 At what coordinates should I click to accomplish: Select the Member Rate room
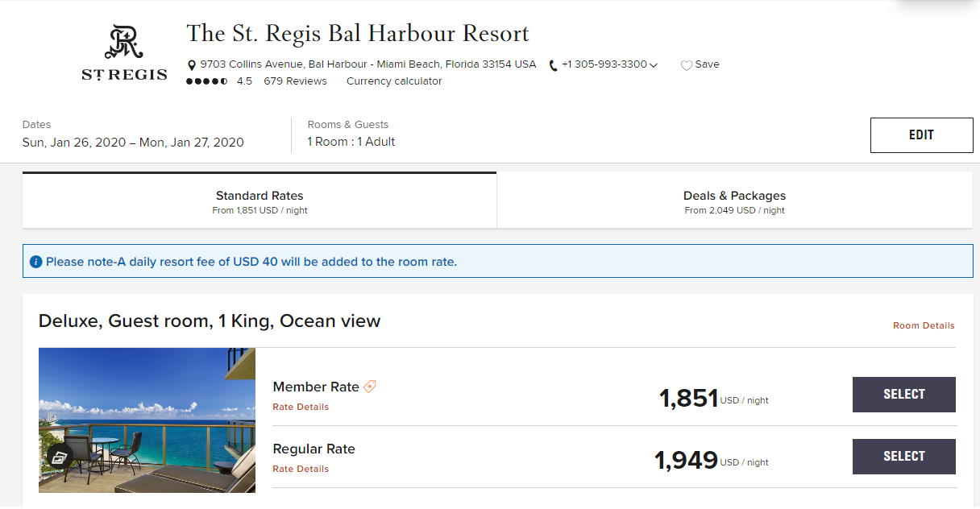[903, 395]
